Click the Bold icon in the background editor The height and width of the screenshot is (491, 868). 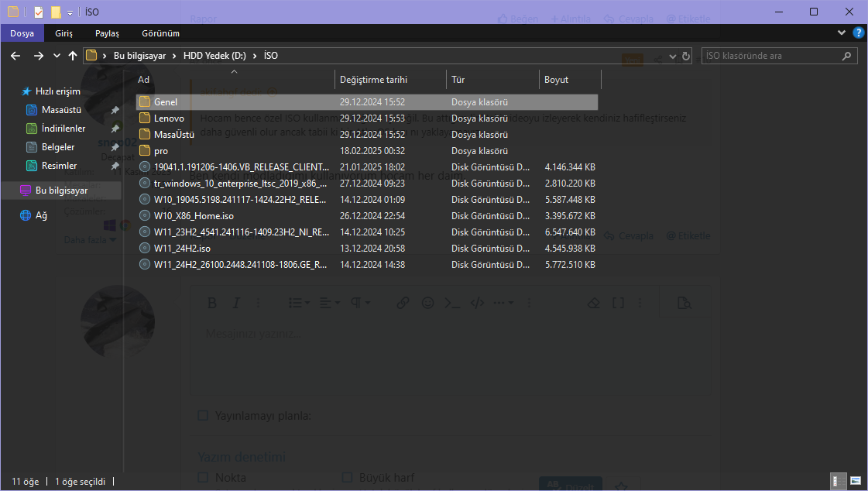coord(211,303)
